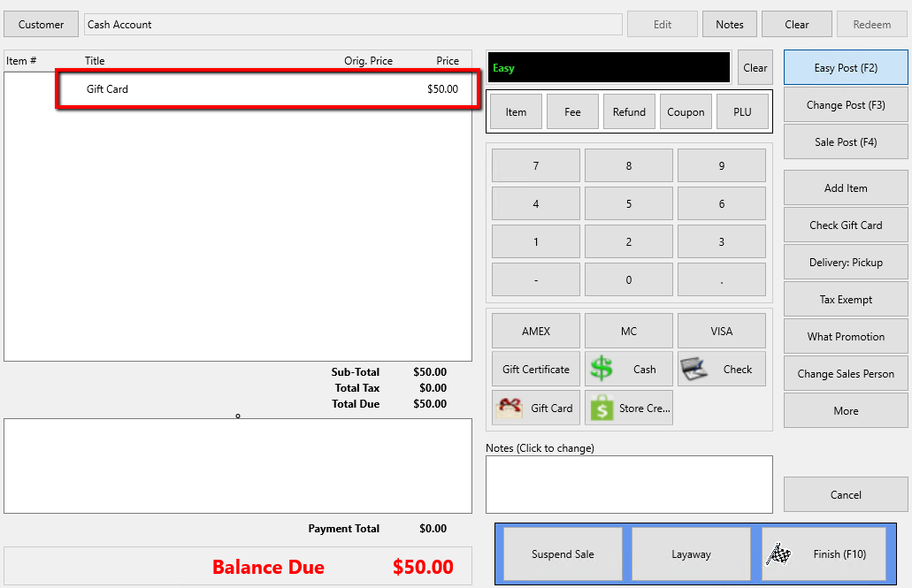Image resolution: width=912 pixels, height=588 pixels.
Task: Open the Customer selector
Action: (x=41, y=25)
